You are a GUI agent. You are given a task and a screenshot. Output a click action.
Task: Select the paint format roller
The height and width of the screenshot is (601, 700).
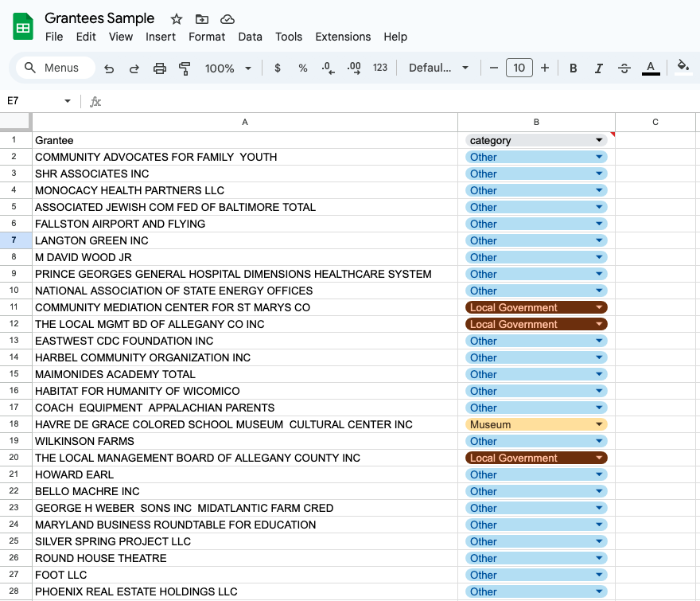click(x=185, y=68)
